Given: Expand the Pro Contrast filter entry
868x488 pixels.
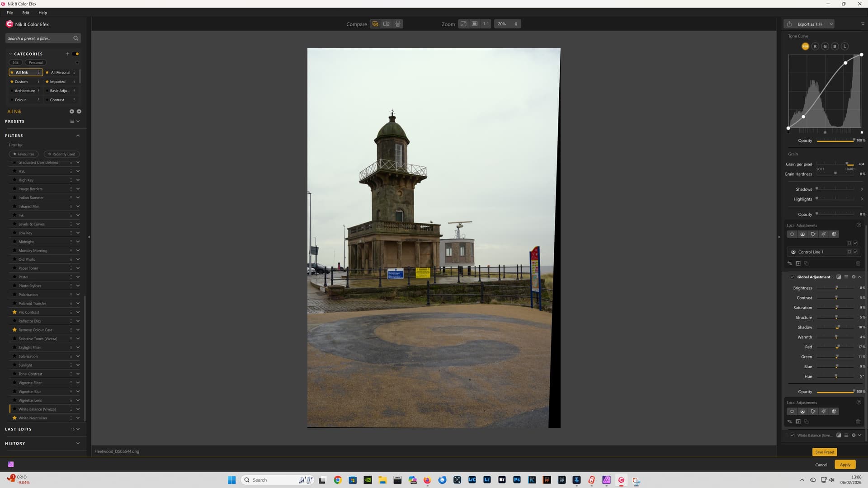Looking at the screenshot, I should (x=78, y=312).
